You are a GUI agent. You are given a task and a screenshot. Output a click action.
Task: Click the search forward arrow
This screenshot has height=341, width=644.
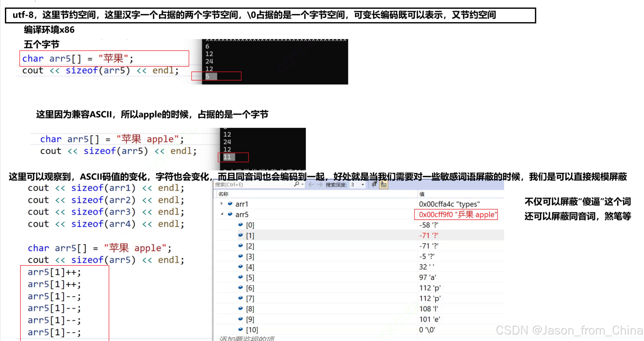(x=319, y=184)
